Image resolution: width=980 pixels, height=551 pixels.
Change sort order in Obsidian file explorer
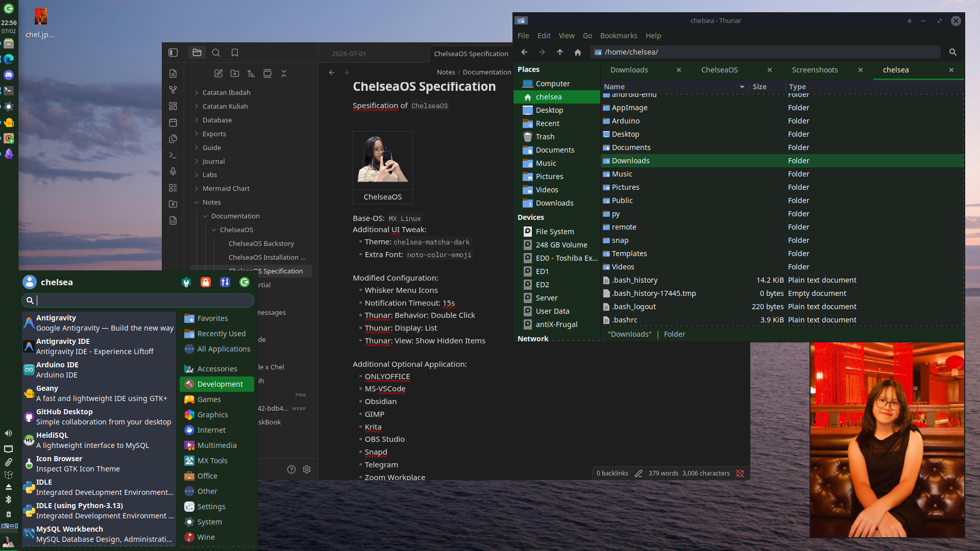coord(251,73)
